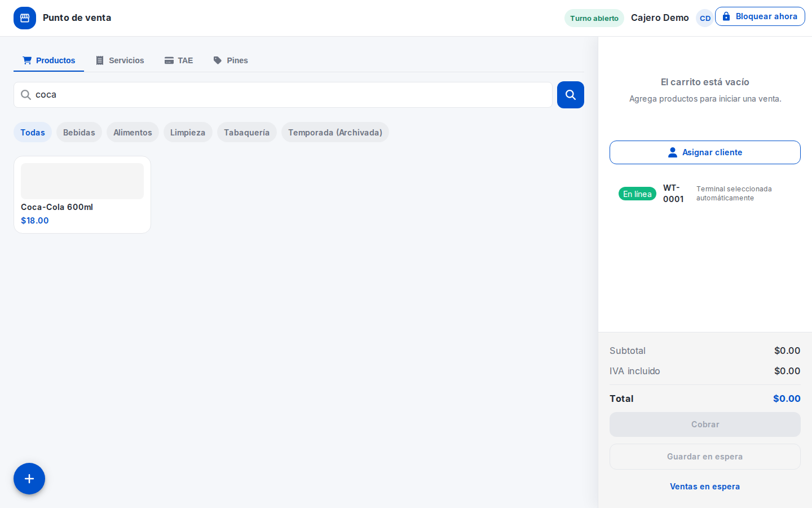Click the Punto de venta store logo

pos(25,18)
